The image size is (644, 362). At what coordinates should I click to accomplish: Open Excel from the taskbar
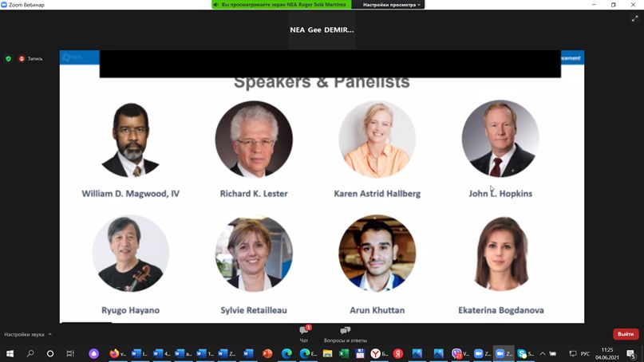click(344, 353)
